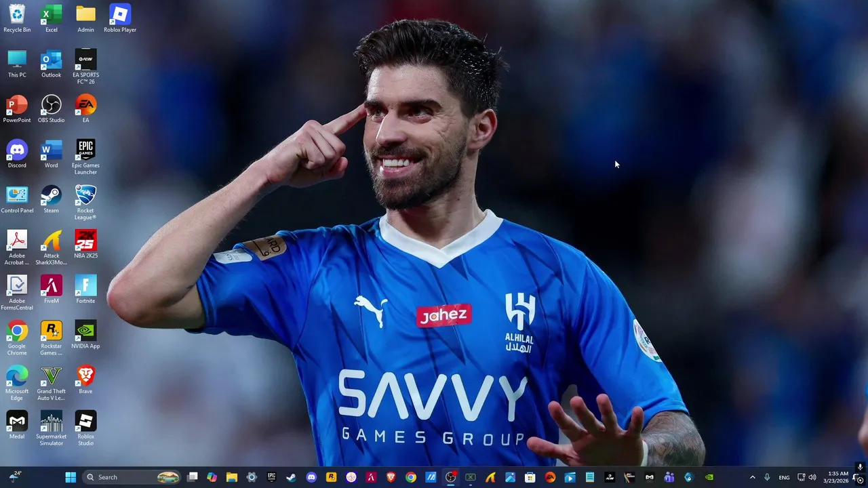Screen dimensions: 868x488
Task: Select the Adobe FormsCentral desktop icon
Action: click(17, 293)
